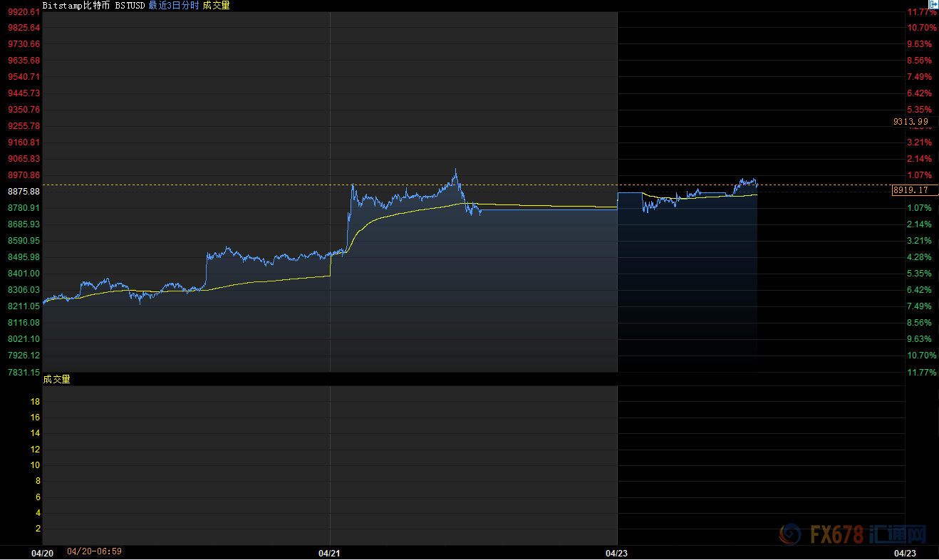The width and height of the screenshot is (939, 560).
Task: Click the 9065.83 axis value
Action: (x=24, y=159)
